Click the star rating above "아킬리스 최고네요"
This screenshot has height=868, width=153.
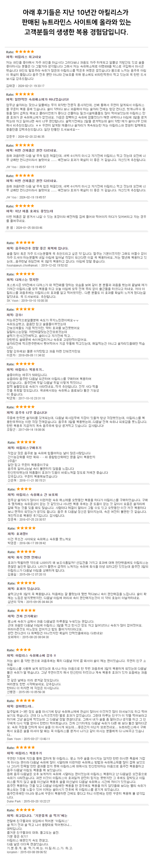coord(25,52)
